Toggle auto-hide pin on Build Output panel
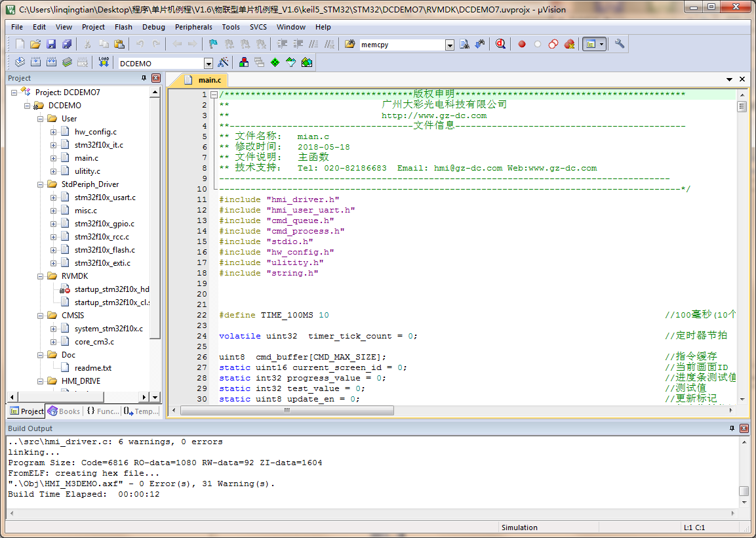Screen dimensions: 756x538 732,428
